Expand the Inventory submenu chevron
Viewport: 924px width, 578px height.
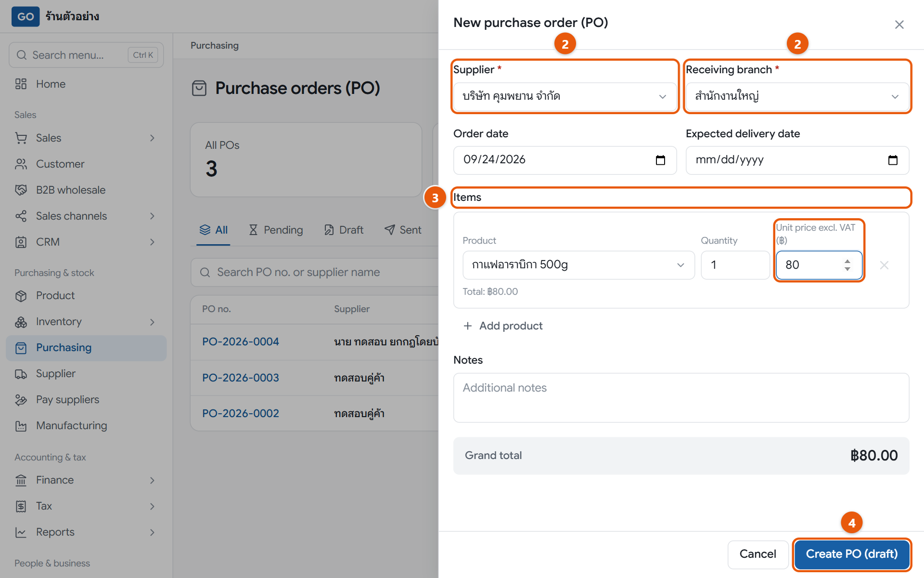pos(152,322)
